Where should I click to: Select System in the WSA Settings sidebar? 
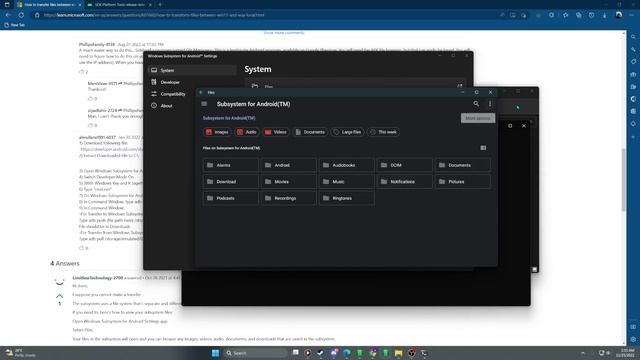tap(192, 70)
